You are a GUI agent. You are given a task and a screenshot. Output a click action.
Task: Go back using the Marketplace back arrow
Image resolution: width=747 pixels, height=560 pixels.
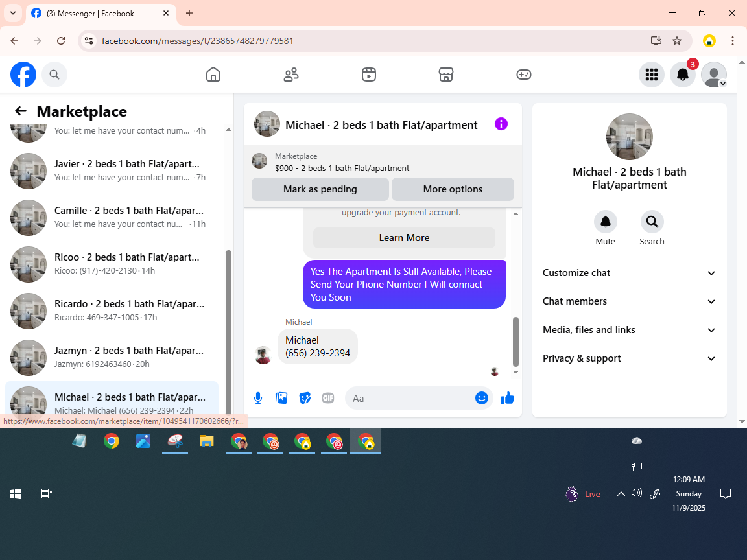coord(21,111)
